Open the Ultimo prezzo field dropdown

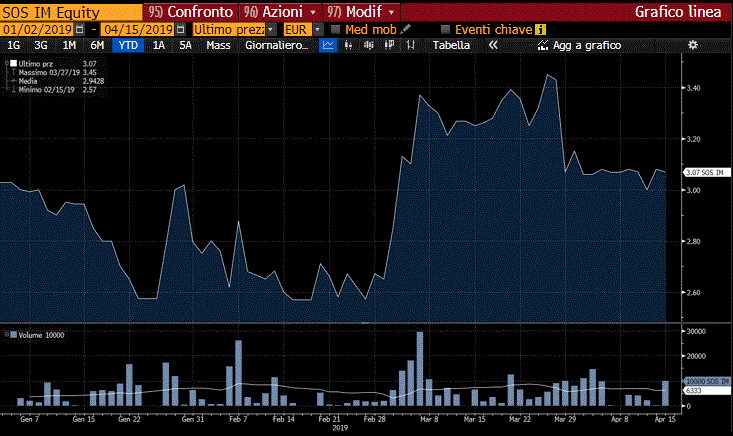tap(273, 30)
